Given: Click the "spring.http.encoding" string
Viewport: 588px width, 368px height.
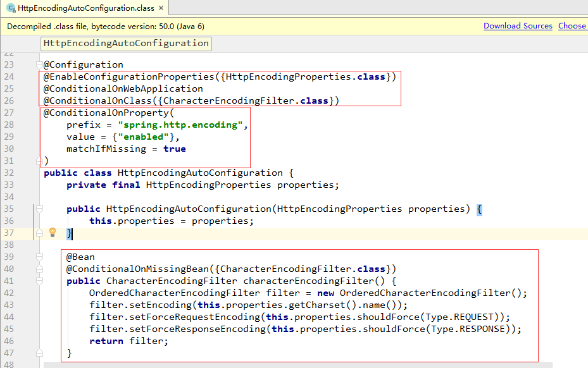Looking at the screenshot, I should [180, 125].
